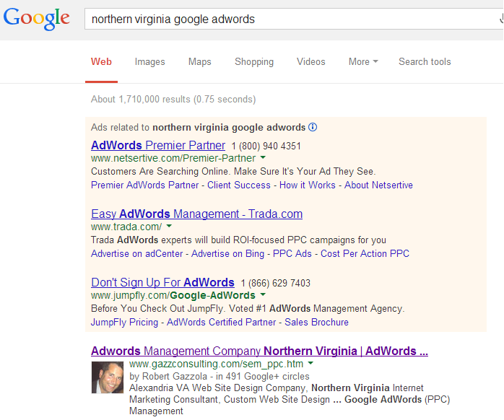Screen dimensions: 504x420
Task: Open the gazzconsulting.com URL dropdown arrow
Action: (x=310, y=364)
